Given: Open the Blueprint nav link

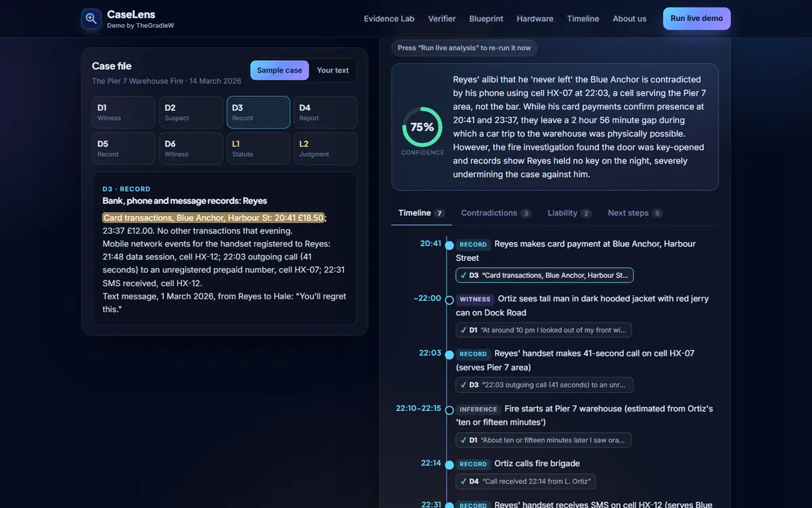Looking at the screenshot, I should 487,19.
